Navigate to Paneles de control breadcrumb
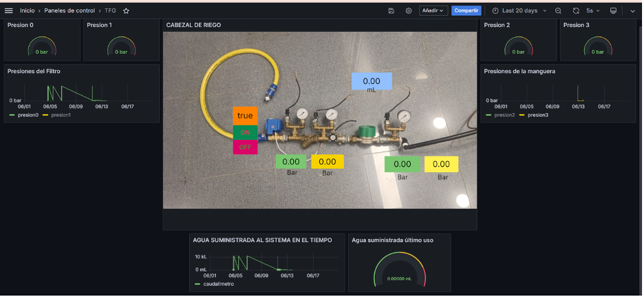The width and height of the screenshot is (644, 299). tap(70, 11)
